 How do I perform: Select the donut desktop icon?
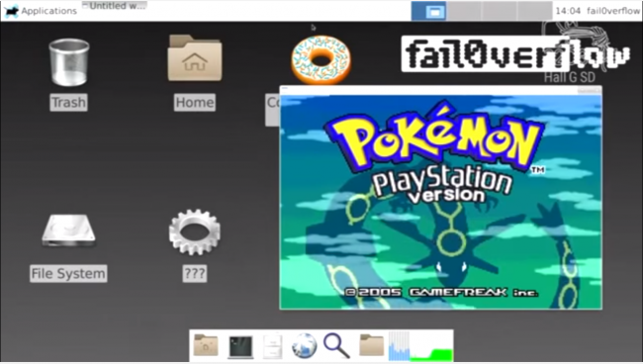tap(321, 60)
